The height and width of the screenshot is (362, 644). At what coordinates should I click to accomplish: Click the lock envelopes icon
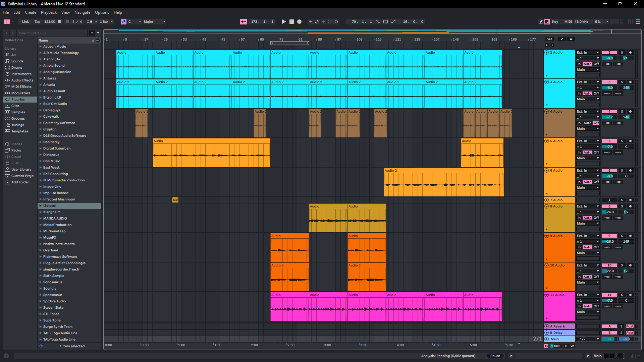(571, 39)
